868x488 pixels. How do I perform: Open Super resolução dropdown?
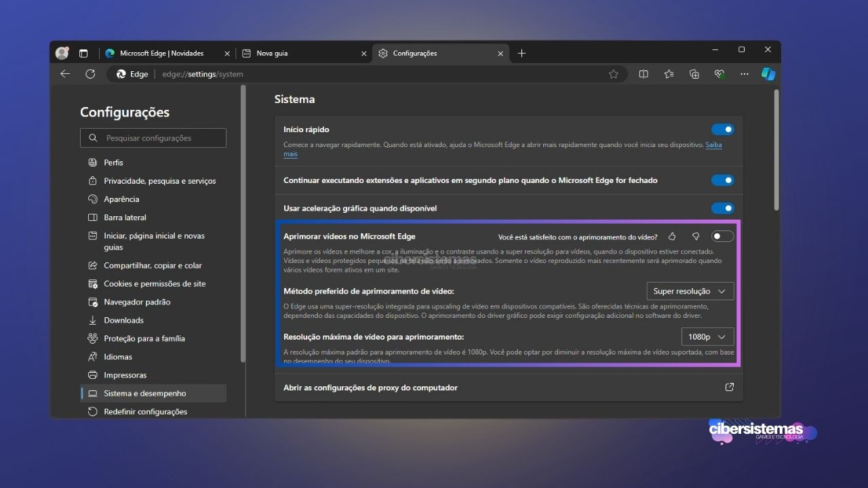click(x=690, y=291)
